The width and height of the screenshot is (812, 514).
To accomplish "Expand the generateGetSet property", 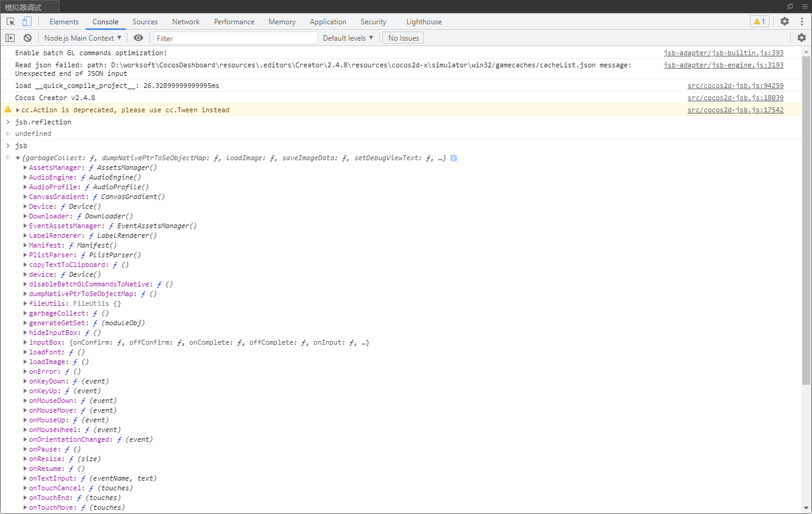I will point(25,323).
